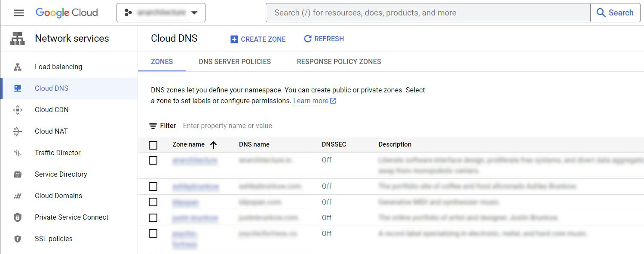Click the Description column header
This screenshot has height=254, width=644.
coord(395,145)
